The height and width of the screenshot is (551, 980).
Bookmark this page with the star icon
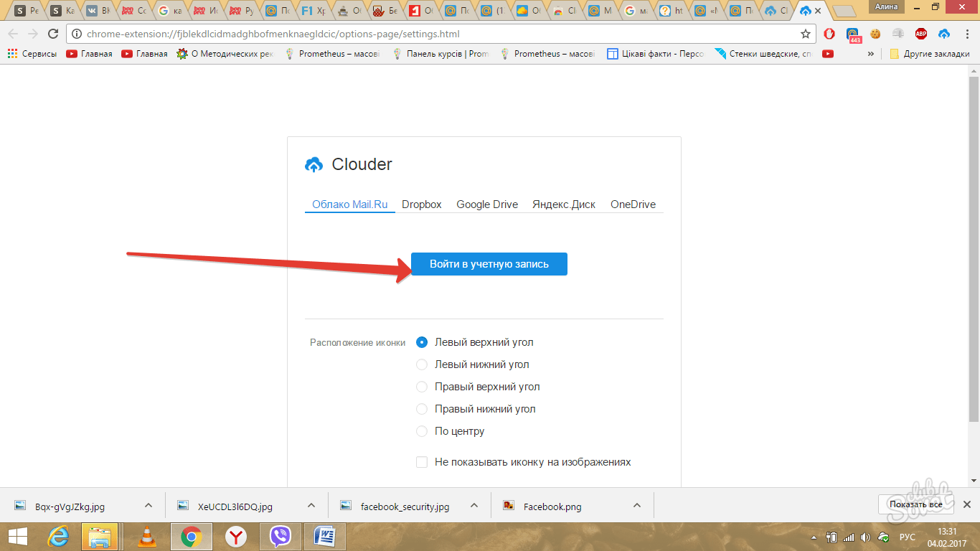pyautogui.click(x=806, y=34)
